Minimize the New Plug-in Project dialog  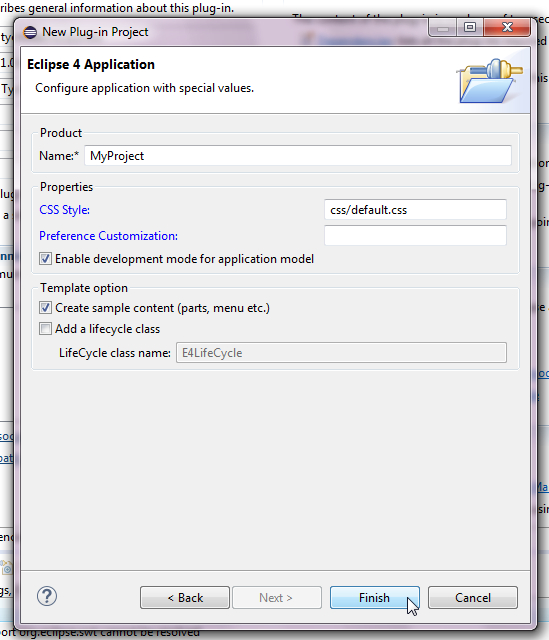point(442,28)
